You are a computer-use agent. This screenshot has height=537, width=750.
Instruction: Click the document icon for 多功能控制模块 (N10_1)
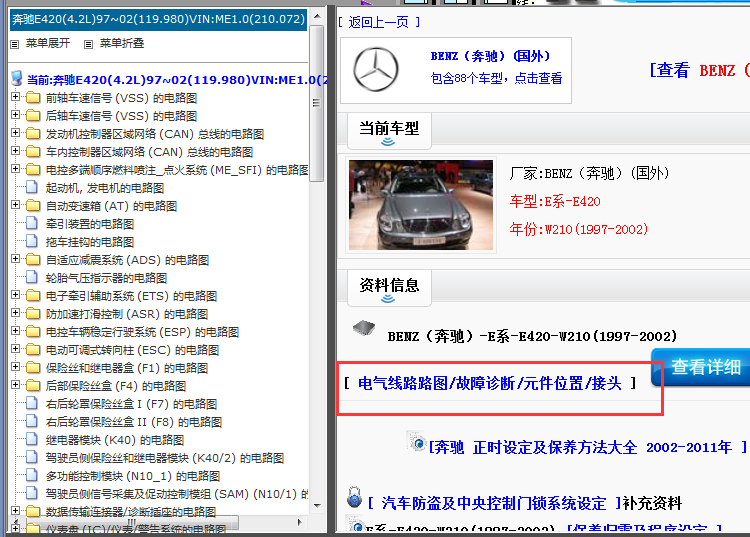point(32,476)
